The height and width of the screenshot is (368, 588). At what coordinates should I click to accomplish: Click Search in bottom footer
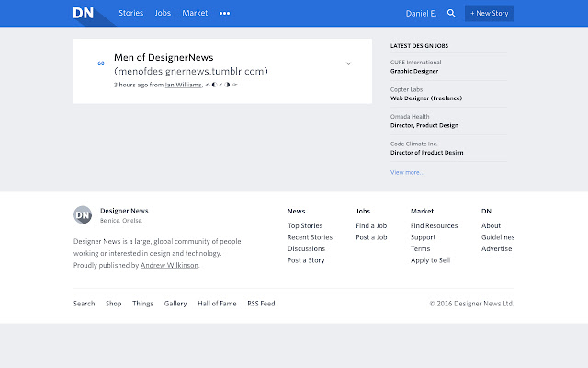pyautogui.click(x=84, y=304)
